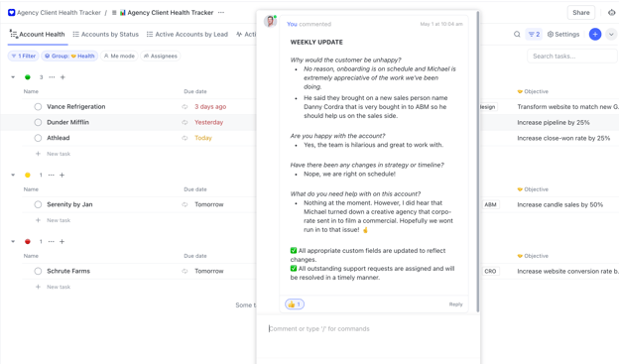Screen dimensions: 619x364
Task: Open the Group: Health chip
Action: 69,57
